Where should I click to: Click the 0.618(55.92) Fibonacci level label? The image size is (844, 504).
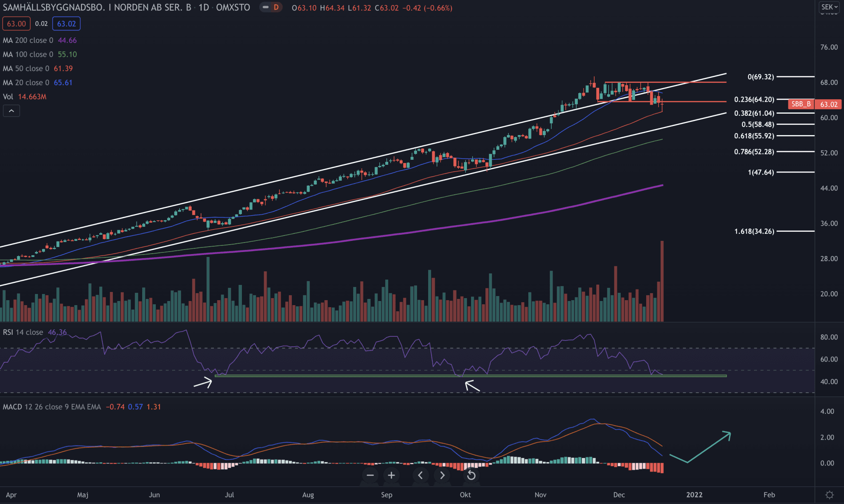click(x=754, y=136)
